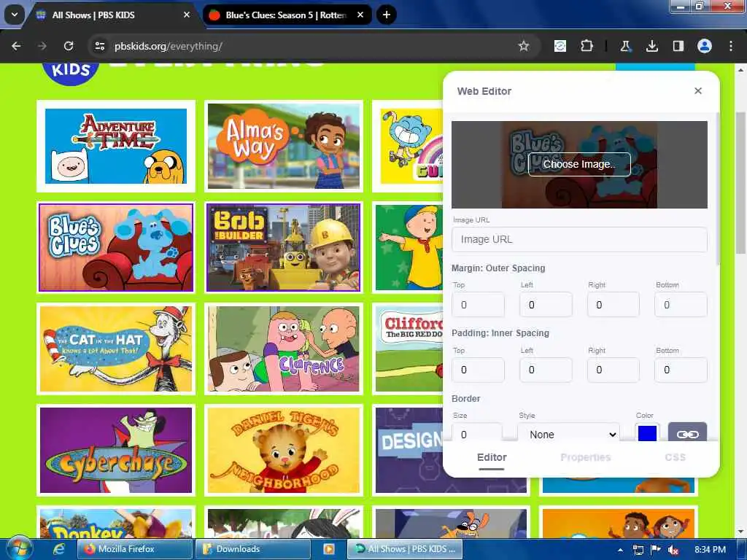
Task: Click the muted volume tray icon
Action: [x=673, y=550]
